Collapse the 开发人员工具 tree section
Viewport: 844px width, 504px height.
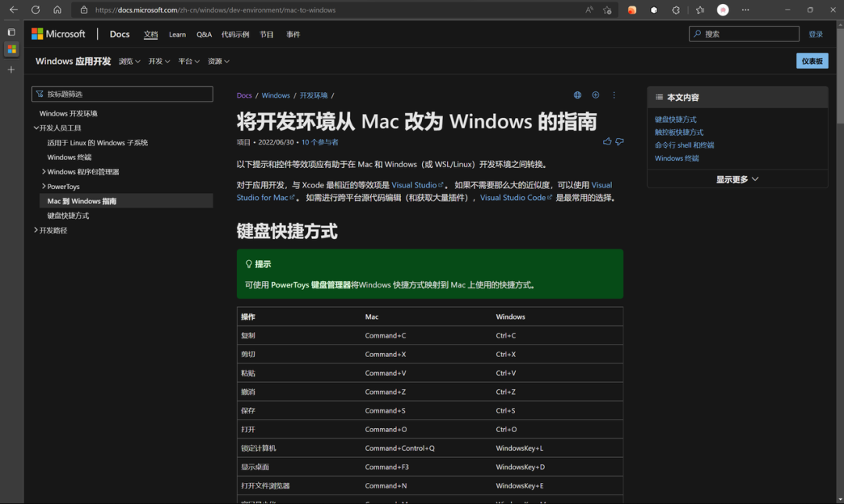[x=36, y=128]
